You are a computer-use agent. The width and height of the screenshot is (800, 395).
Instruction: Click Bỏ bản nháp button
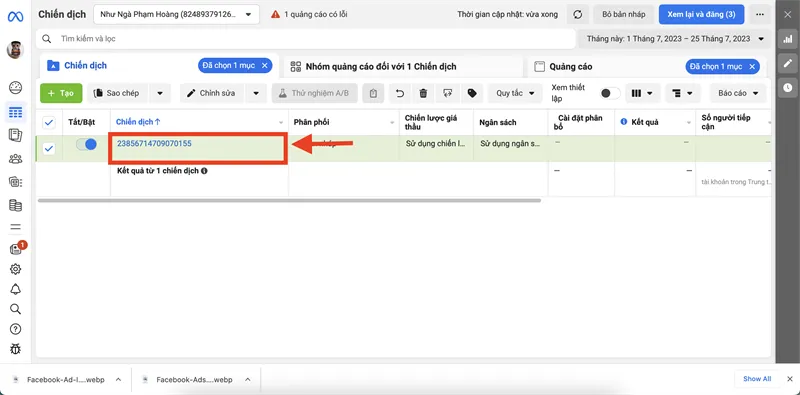(x=623, y=14)
